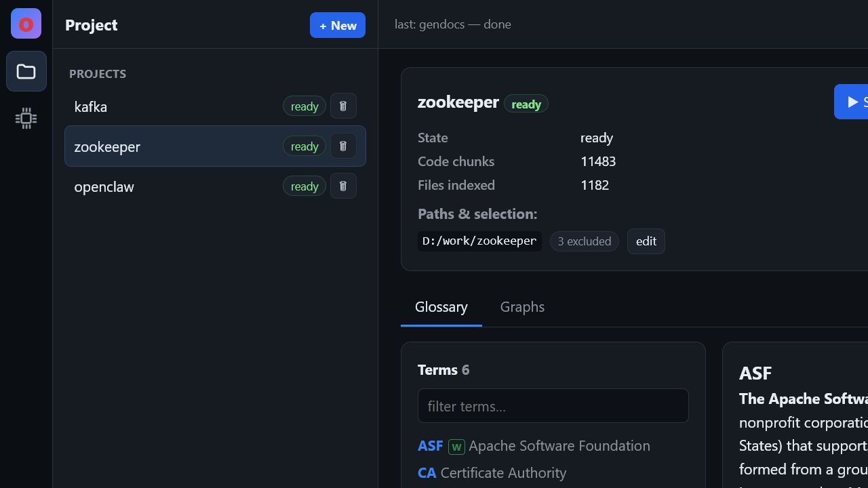
Task: Click the Terms 6 heading
Action: [x=443, y=370]
